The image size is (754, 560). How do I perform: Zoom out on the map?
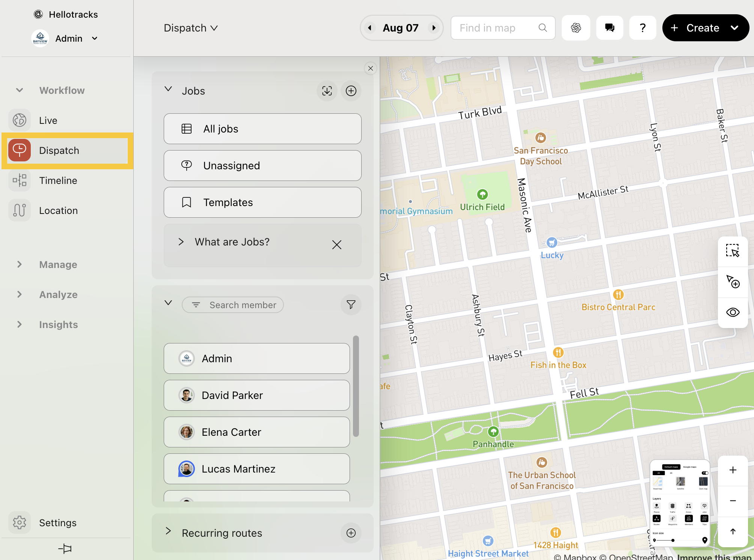point(733,501)
